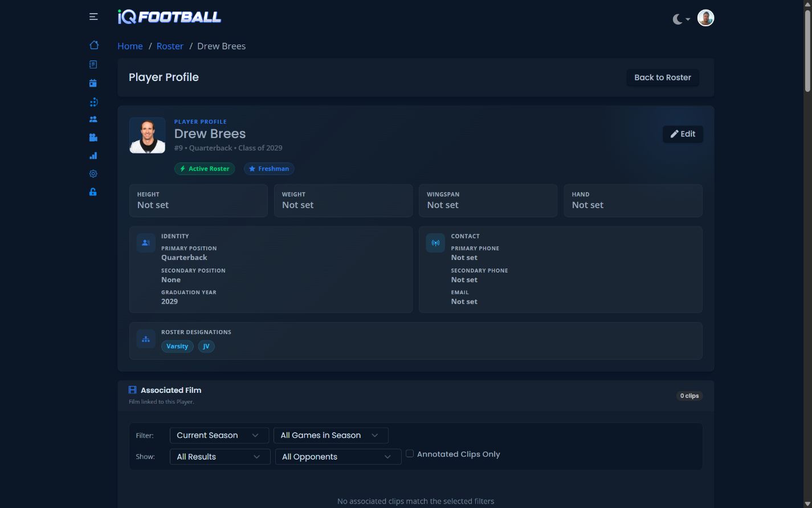Open the All Games in Season dropdown
The width and height of the screenshot is (812, 508).
tap(331, 436)
